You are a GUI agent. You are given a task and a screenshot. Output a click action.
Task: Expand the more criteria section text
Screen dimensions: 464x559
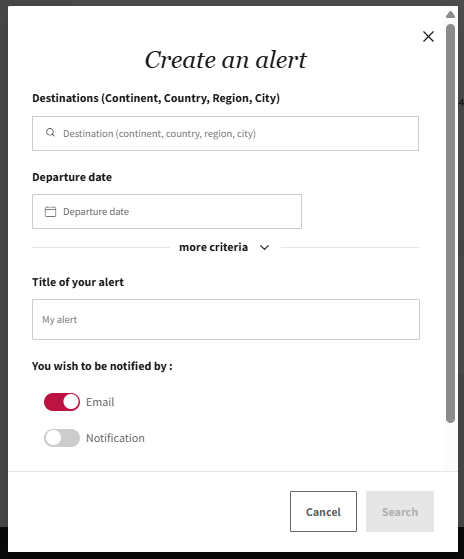pos(213,247)
